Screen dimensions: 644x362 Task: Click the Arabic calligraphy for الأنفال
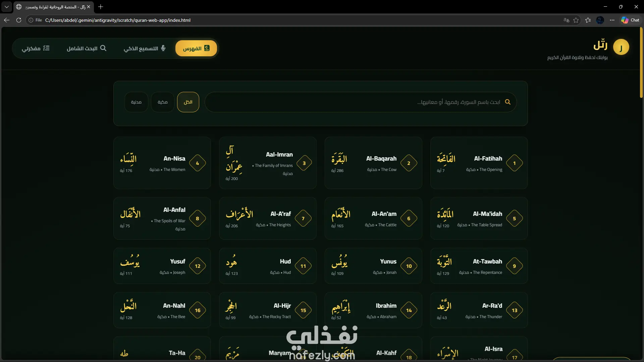click(x=130, y=213)
